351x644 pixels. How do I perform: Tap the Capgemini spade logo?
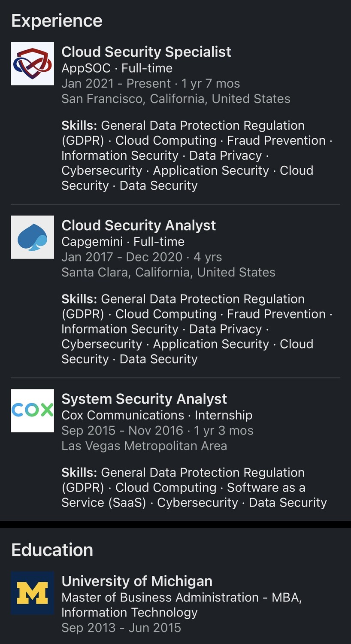[32, 237]
